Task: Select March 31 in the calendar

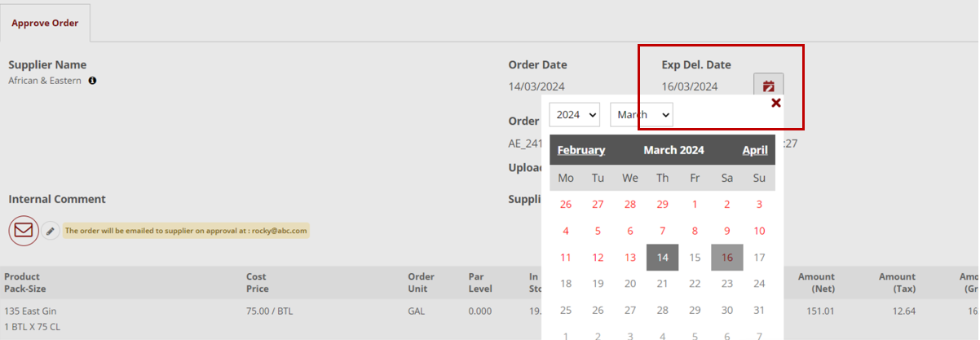Action: [759, 310]
